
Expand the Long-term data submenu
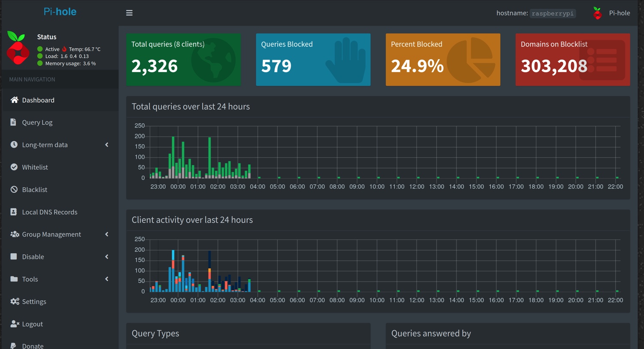(x=106, y=145)
